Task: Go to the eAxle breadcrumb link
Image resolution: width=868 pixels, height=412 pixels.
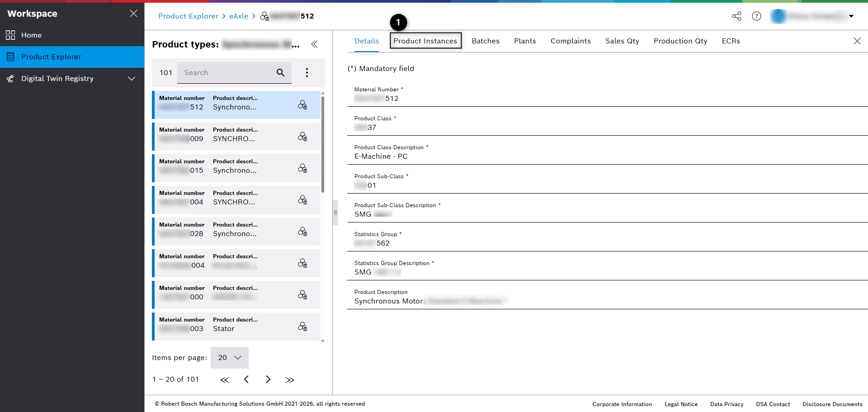Action: (239, 16)
